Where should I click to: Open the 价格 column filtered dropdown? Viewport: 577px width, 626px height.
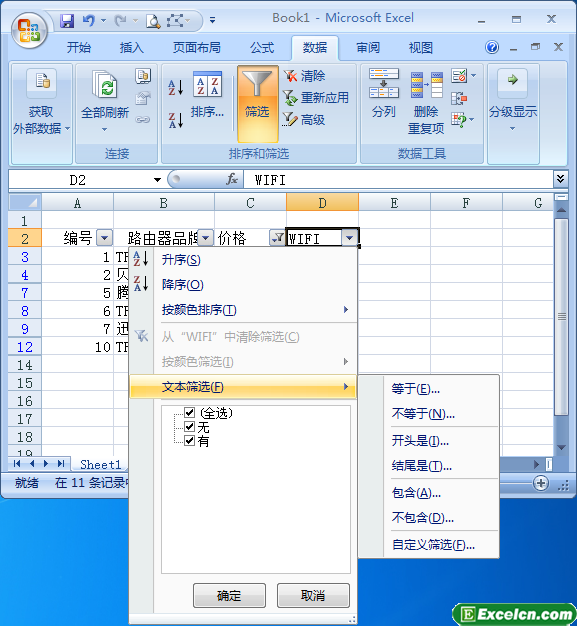(x=277, y=238)
